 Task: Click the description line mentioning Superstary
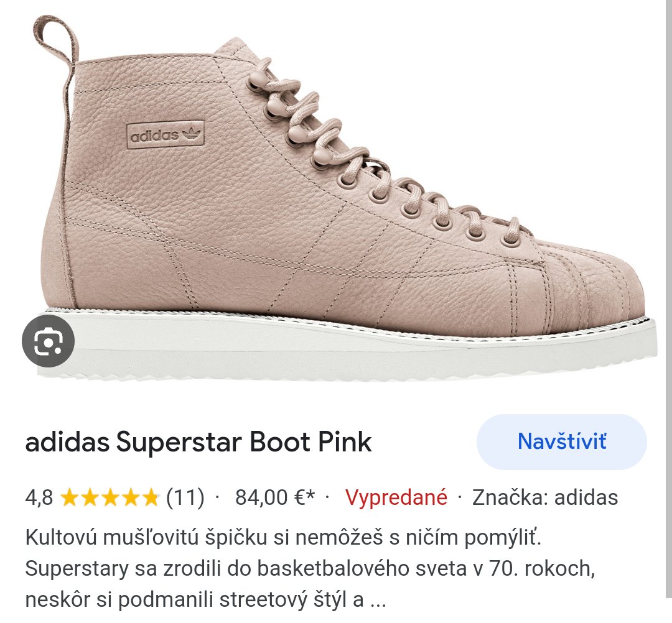309,568
